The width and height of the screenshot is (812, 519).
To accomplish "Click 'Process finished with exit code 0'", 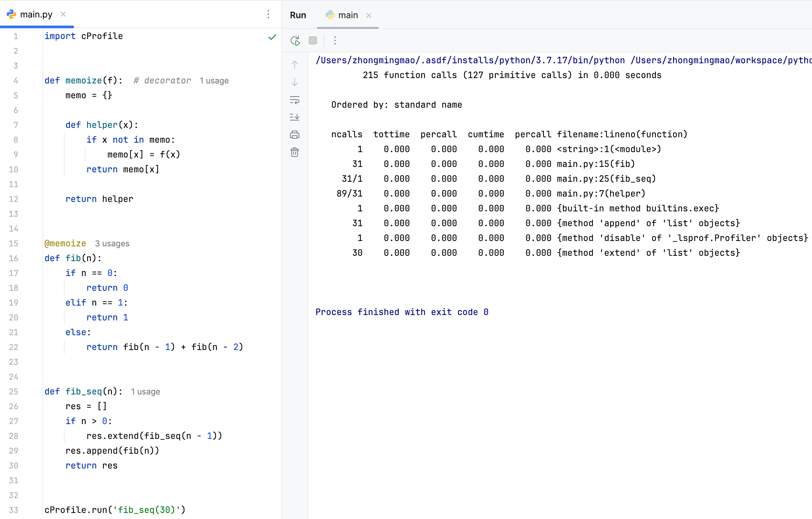I will click(402, 312).
